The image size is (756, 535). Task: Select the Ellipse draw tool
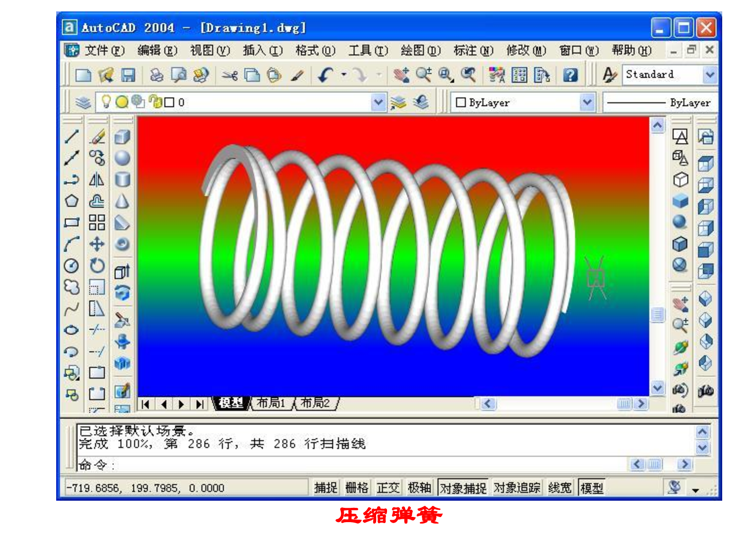pos(71,330)
